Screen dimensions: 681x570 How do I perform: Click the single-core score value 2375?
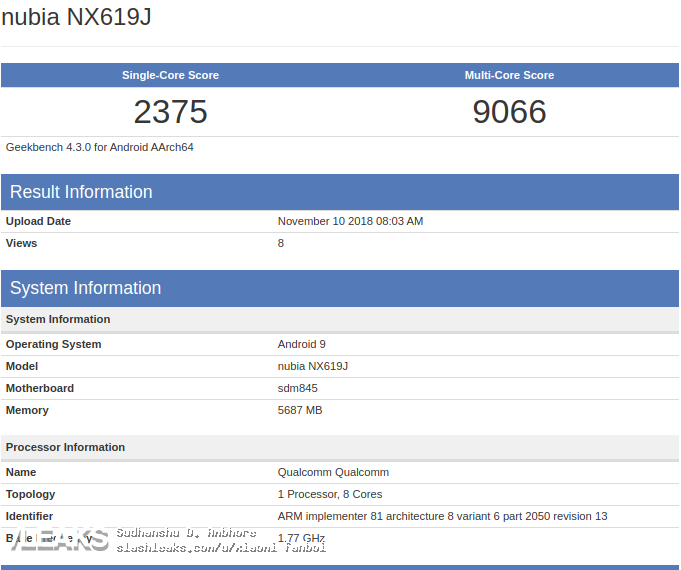tap(170, 112)
